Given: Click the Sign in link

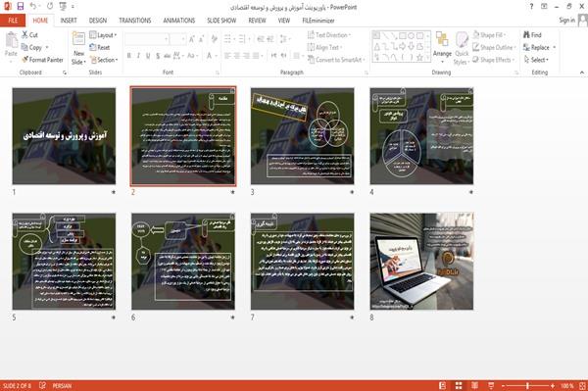Looking at the screenshot, I should pyautogui.click(x=567, y=20).
